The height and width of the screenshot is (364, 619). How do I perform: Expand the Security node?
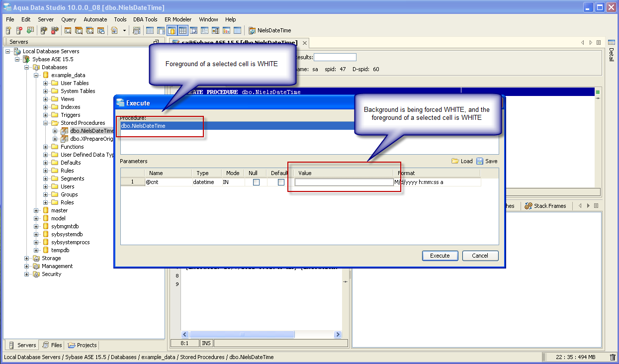(26, 274)
